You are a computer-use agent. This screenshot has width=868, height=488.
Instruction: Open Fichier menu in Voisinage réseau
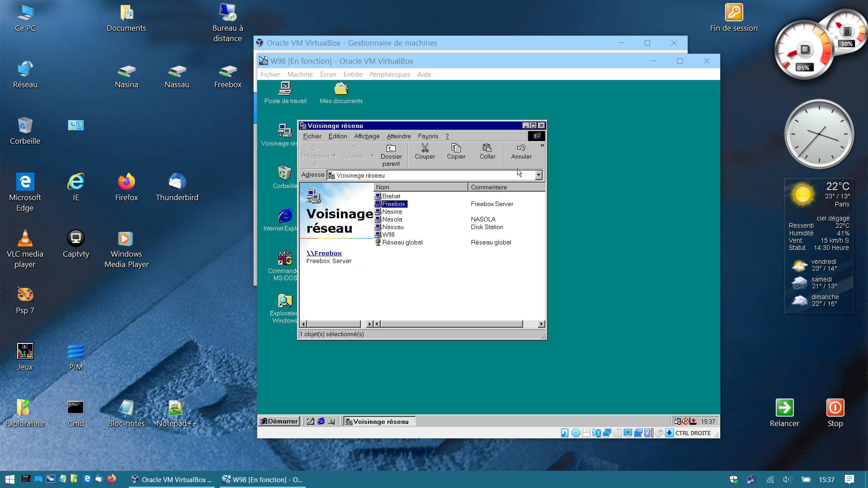point(312,136)
